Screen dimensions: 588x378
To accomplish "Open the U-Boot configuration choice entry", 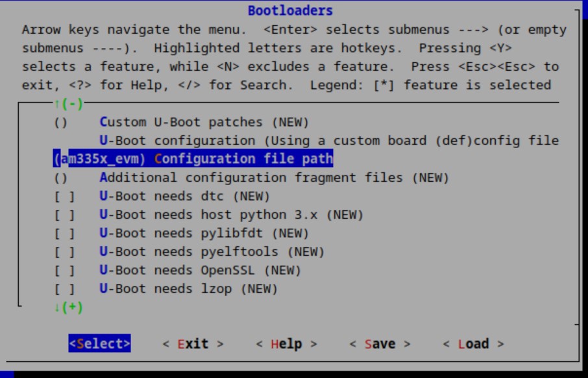I will click(x=328, y=140).
